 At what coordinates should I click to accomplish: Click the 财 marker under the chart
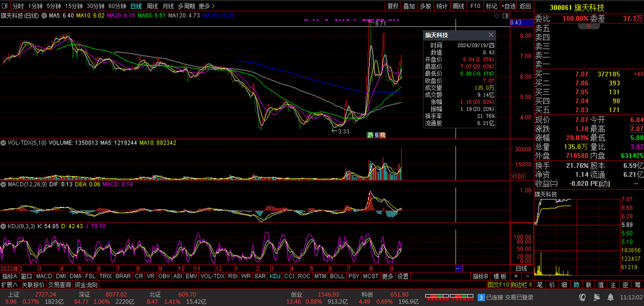(376, 135)
